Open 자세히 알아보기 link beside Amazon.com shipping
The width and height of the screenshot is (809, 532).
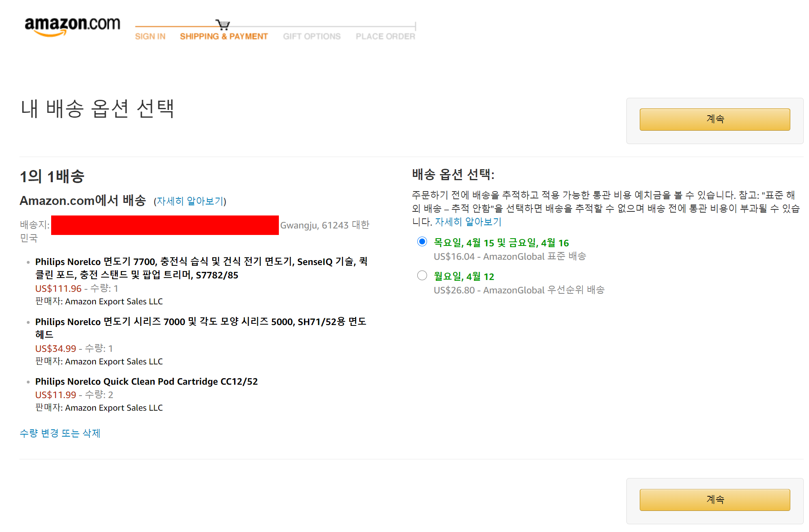tap(190, 201)
